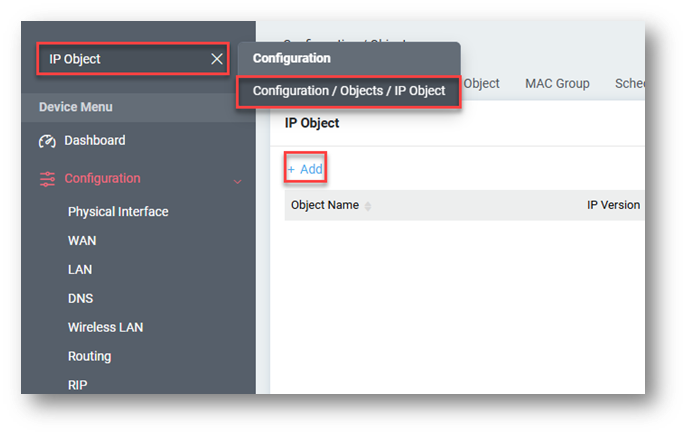687x436 pixels.
Task: Choose RIP in the sidebar
Action: coord(78,385)
